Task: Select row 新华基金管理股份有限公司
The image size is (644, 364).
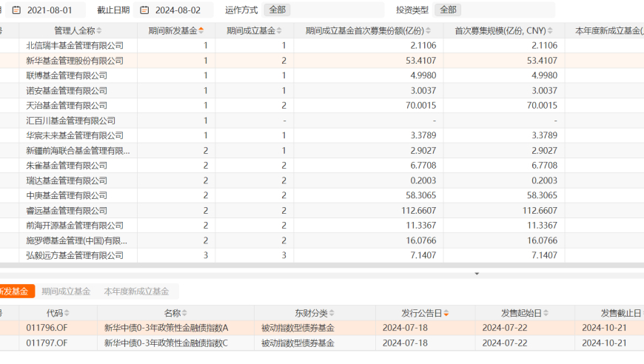Action: [x=322, y=61]
